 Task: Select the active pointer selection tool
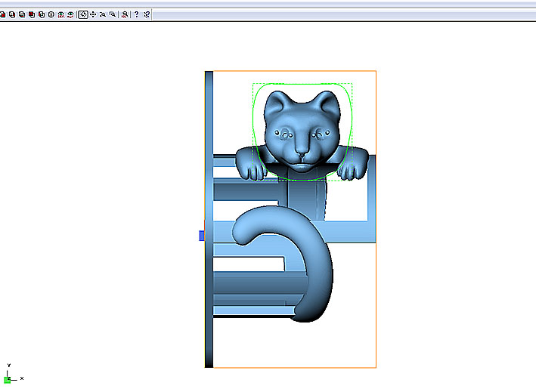(82, 14)
